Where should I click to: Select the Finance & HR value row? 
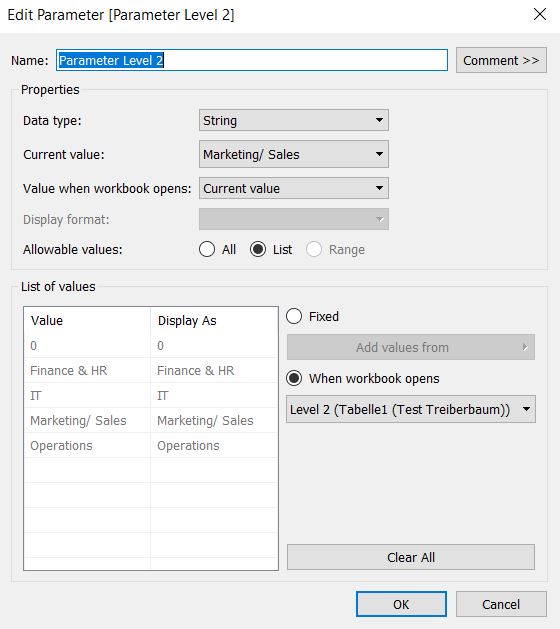[x=151, y=370]
